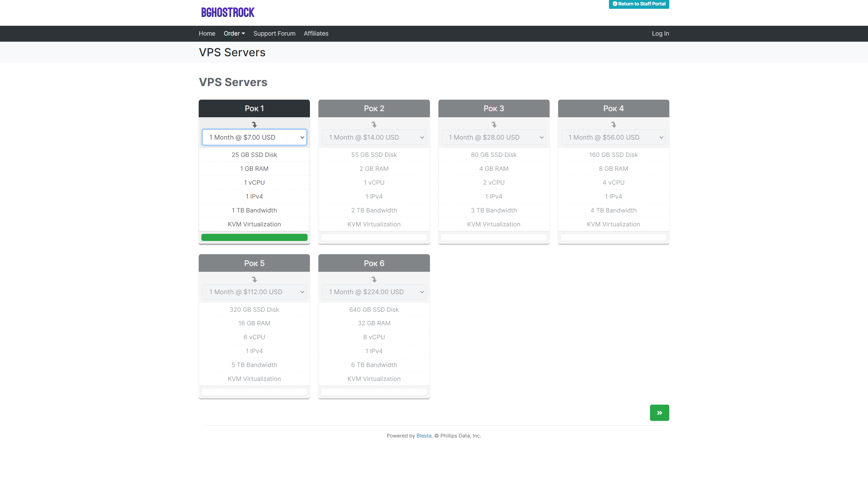868x488 pixels.
Task: Click "4 vCPU" text
Action: coord(614,183)
